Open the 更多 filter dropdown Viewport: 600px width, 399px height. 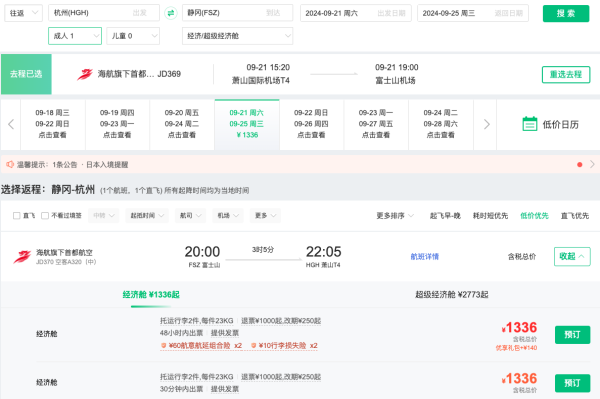(265, 216)
